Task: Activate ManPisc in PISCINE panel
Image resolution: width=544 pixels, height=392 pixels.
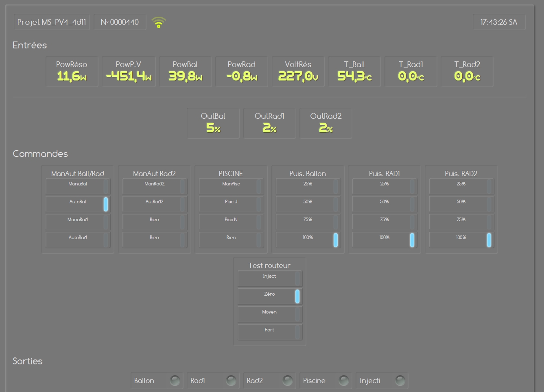Action: click(x=231, y=186)
